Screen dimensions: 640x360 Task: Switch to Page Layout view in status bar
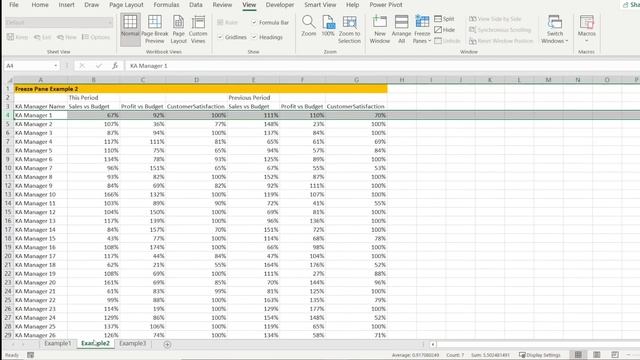pyautogui.click(x=597, y=355)
